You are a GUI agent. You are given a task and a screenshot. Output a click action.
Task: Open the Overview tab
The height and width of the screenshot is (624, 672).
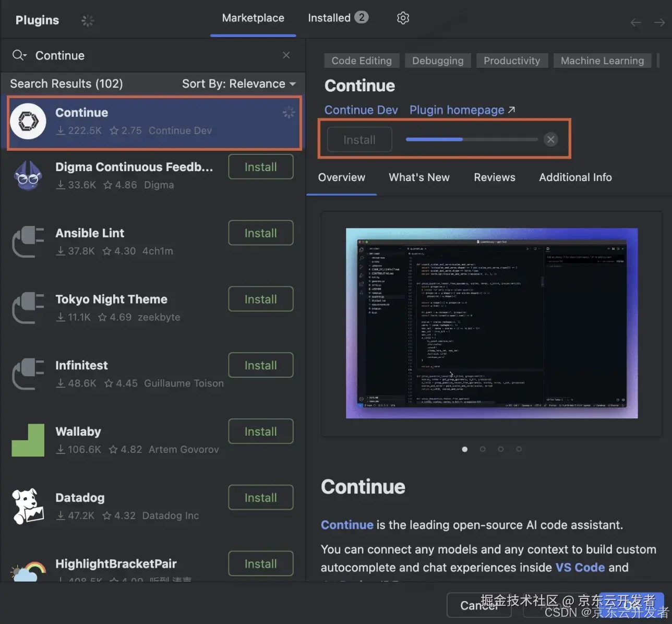click(342, 177)
